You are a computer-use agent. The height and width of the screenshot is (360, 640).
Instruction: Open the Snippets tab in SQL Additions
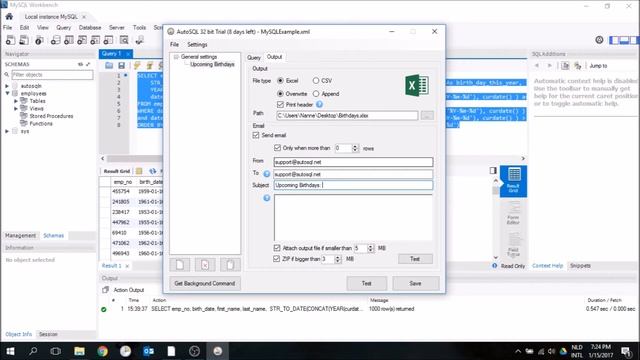580,266
